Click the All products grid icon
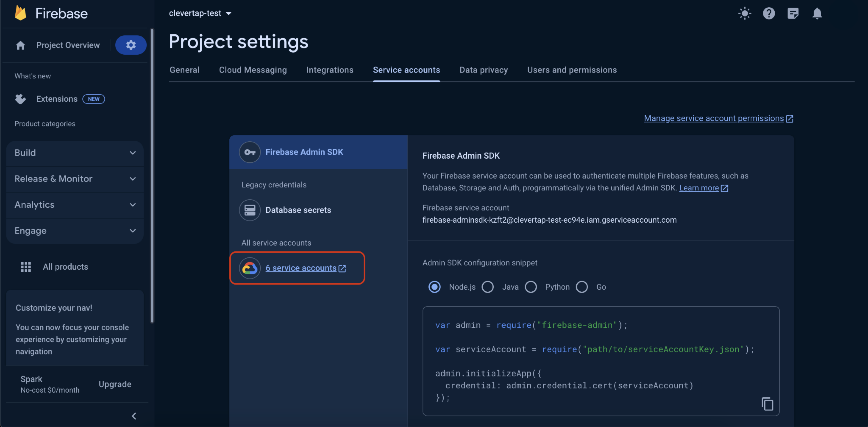 pyautogui.click(x=26, y=267)
